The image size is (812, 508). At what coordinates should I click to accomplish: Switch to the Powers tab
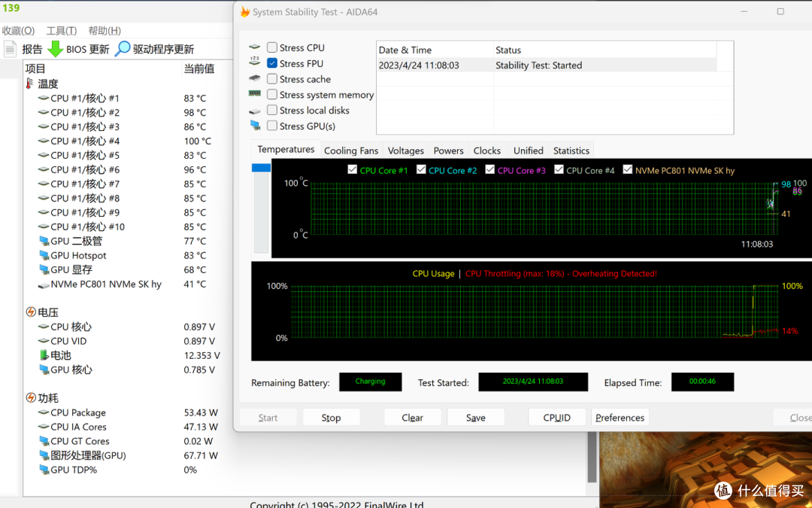click(448, 151)
